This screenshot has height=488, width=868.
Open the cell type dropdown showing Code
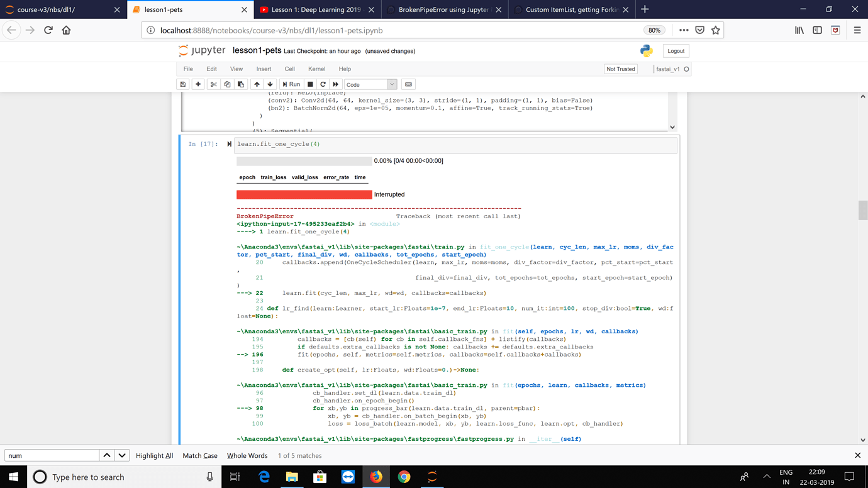370,84
